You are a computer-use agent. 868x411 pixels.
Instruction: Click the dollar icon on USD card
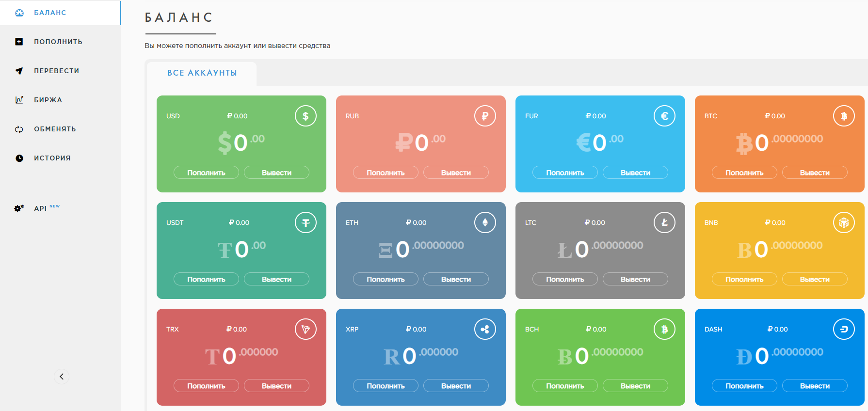click(305, 116)
